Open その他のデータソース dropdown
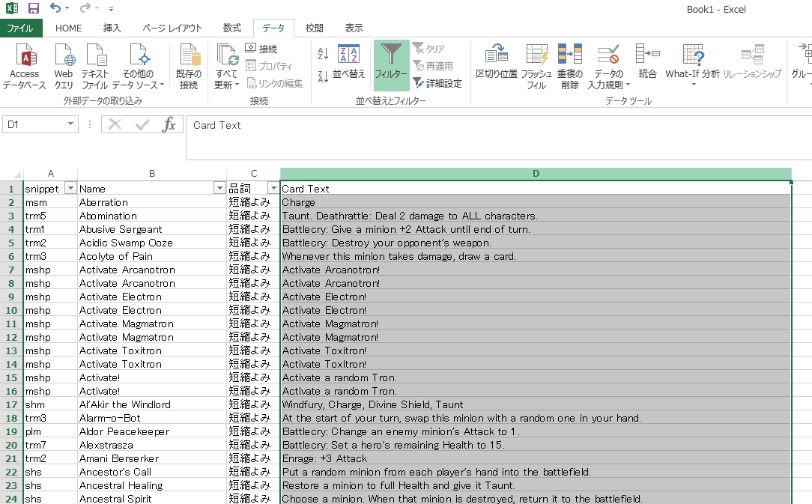 [x=138, y=67]
